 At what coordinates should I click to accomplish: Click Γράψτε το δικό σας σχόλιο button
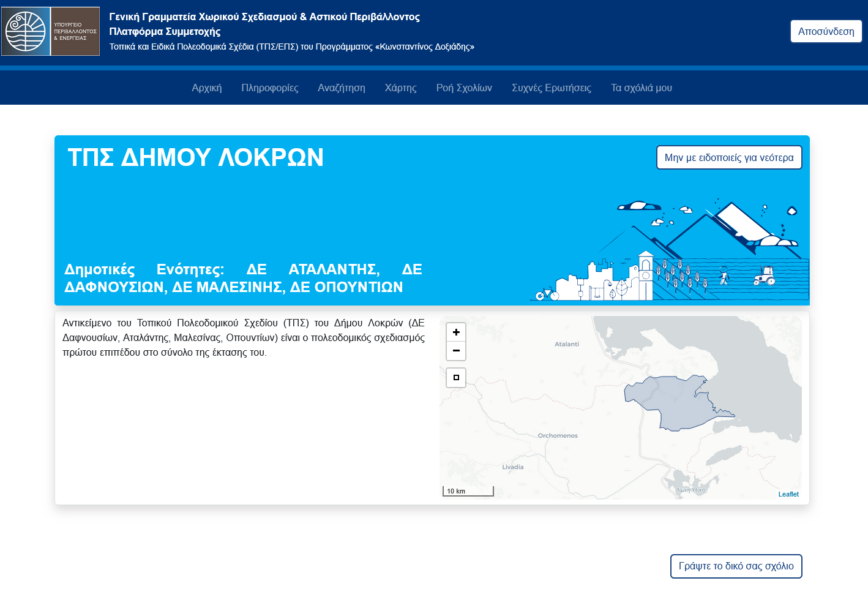pos(736,566)
